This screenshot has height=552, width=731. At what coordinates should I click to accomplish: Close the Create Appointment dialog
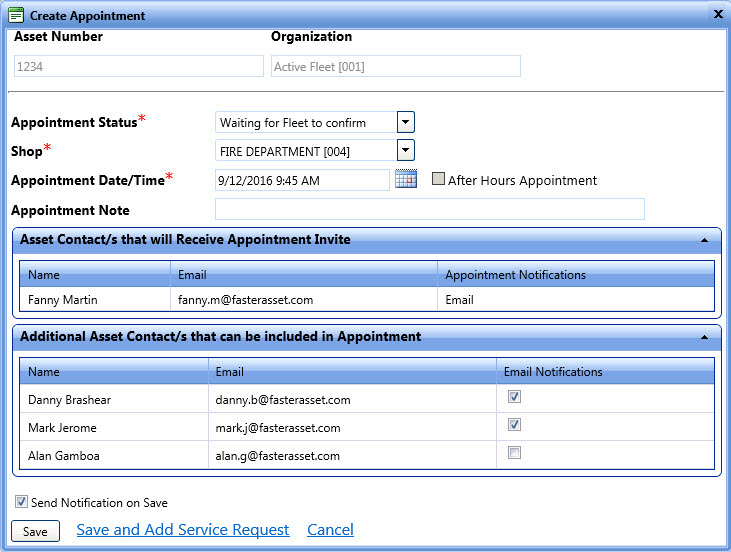[x=718, y=14]
